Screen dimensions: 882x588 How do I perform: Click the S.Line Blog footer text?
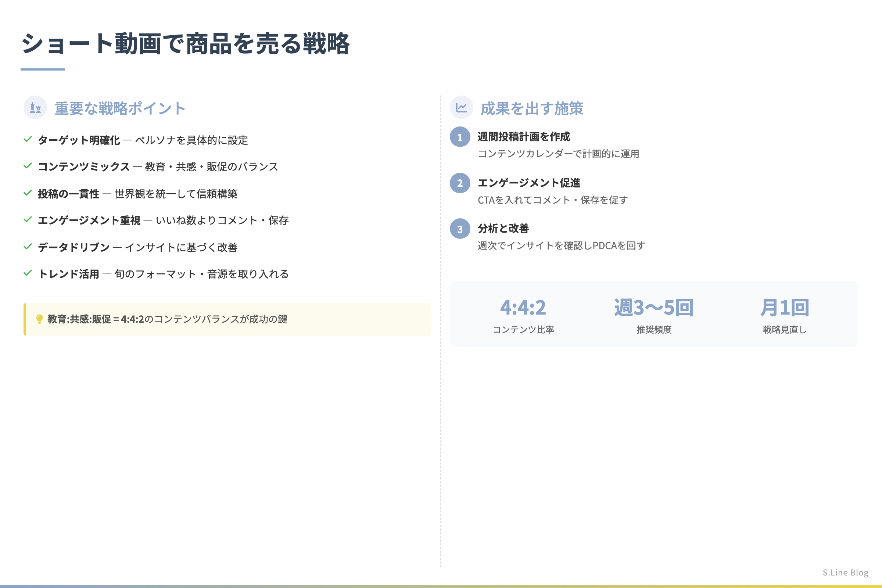[x=846, y=573]
